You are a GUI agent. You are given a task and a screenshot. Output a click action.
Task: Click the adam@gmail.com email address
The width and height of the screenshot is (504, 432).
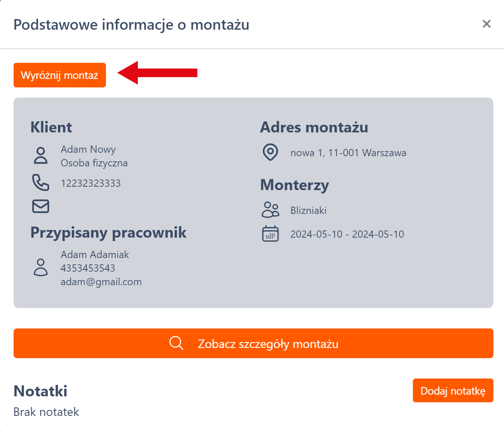pos(101,282)
